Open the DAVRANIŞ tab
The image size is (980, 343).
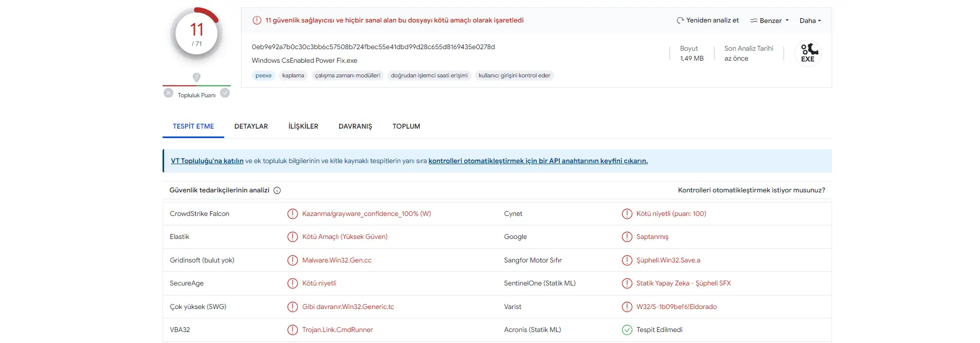tap(355, 126)
